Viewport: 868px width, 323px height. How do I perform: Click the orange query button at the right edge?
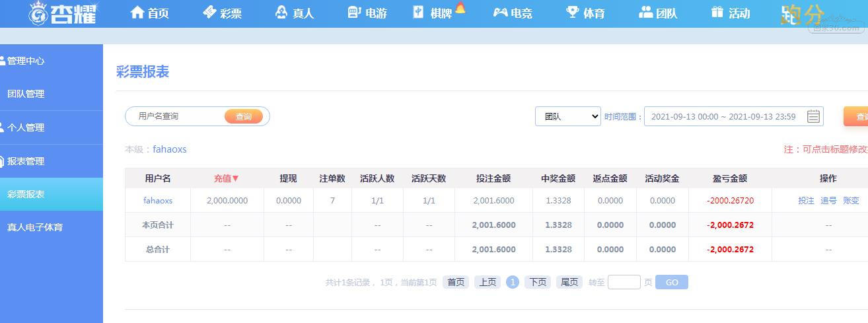coord(856,116)
